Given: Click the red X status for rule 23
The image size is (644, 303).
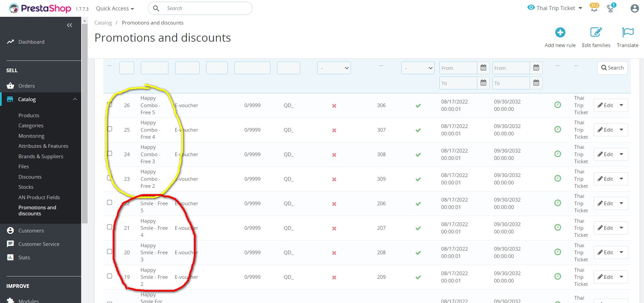Looking at the screenshot, I should point(334,179).
